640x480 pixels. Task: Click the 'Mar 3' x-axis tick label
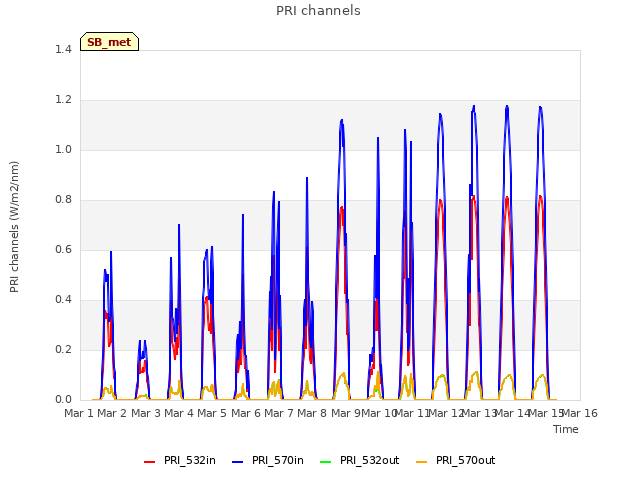(146, 413)
